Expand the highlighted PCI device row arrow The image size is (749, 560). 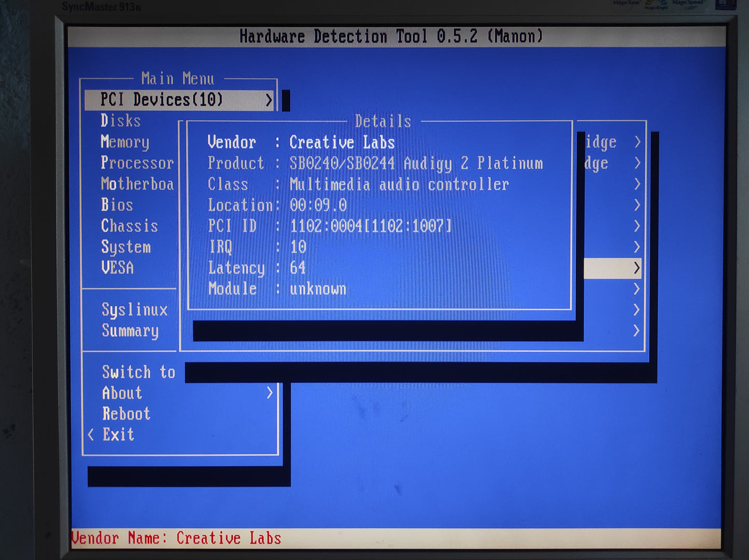637,268
